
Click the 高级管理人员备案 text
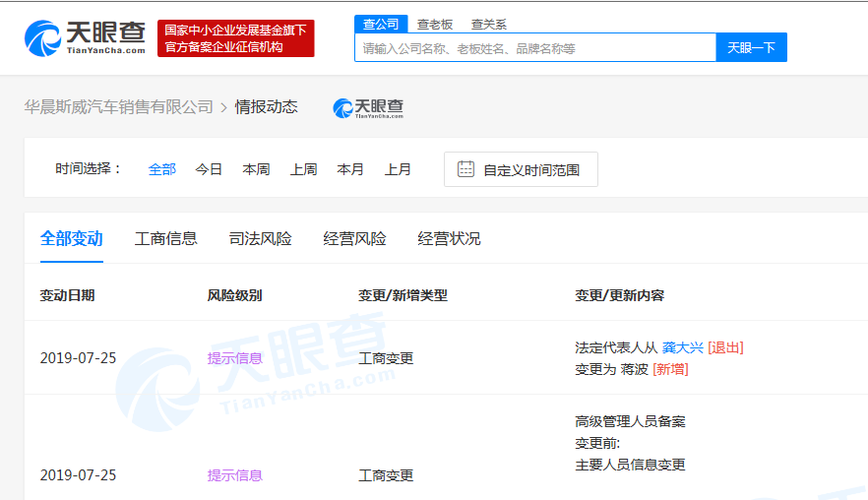coord(630,421)
